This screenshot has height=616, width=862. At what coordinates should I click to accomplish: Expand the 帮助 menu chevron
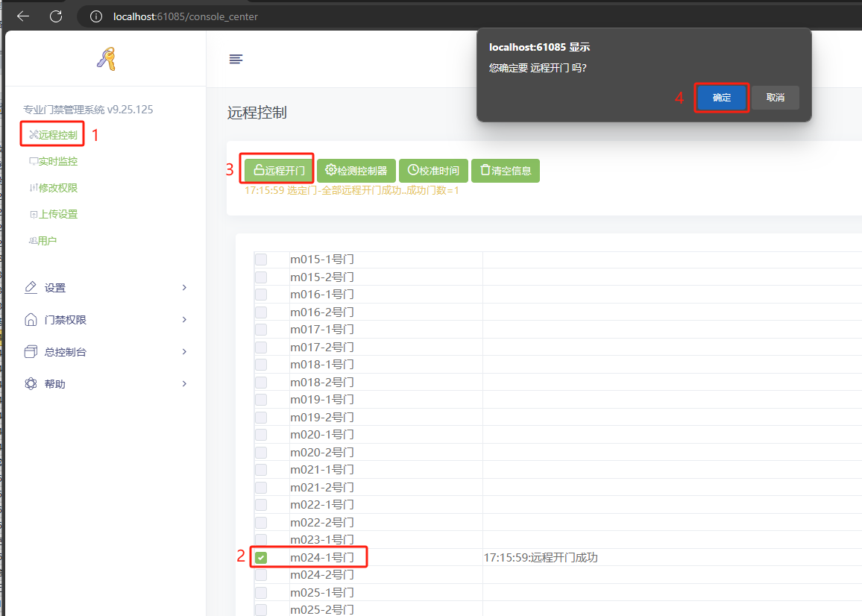point(184,384)
